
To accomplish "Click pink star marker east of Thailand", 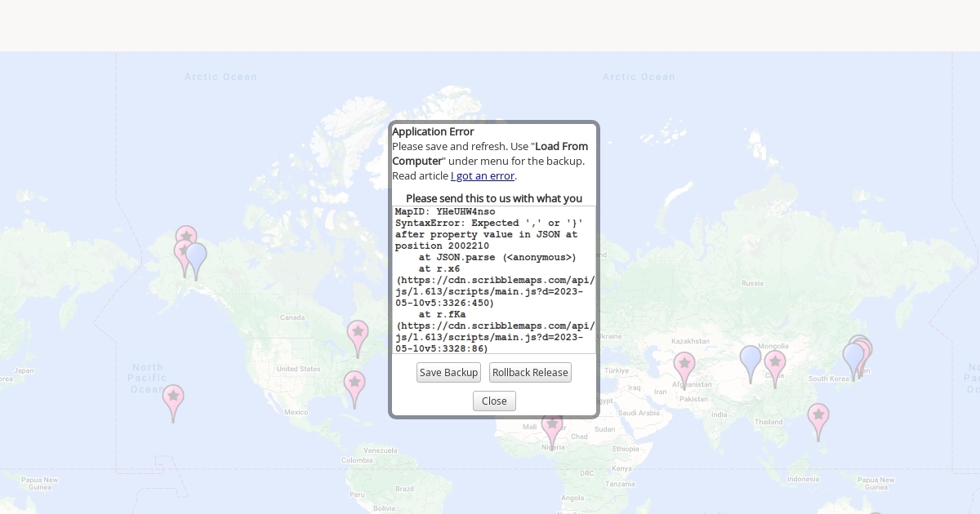I will coord(818,417).
